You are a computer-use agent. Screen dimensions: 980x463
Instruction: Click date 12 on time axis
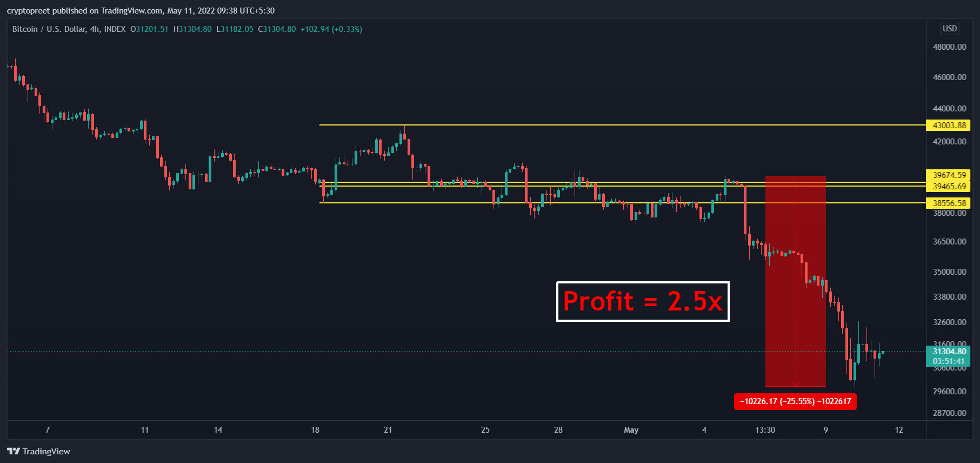coord(899,430)
